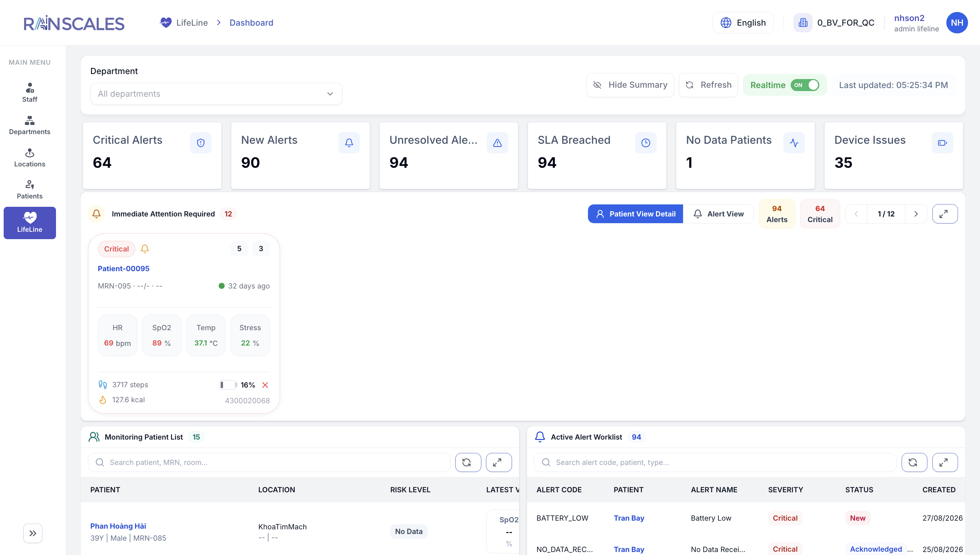Open the Staff menu item

tap(30, 93)
